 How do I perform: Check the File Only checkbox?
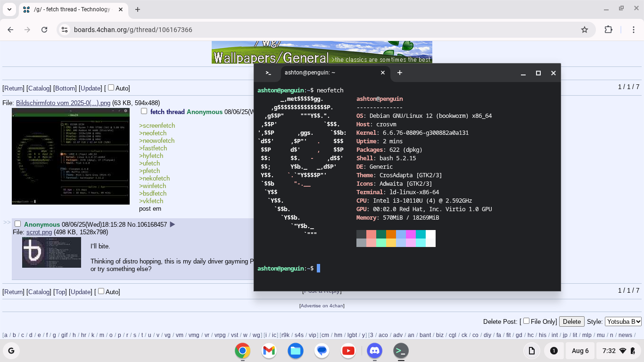click(x=526, y=321)
